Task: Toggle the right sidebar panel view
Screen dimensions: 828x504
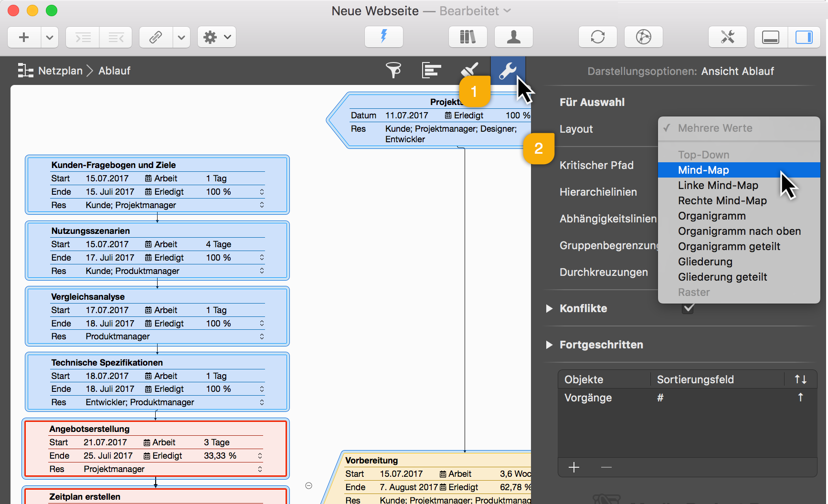Action: coord(804,37)
